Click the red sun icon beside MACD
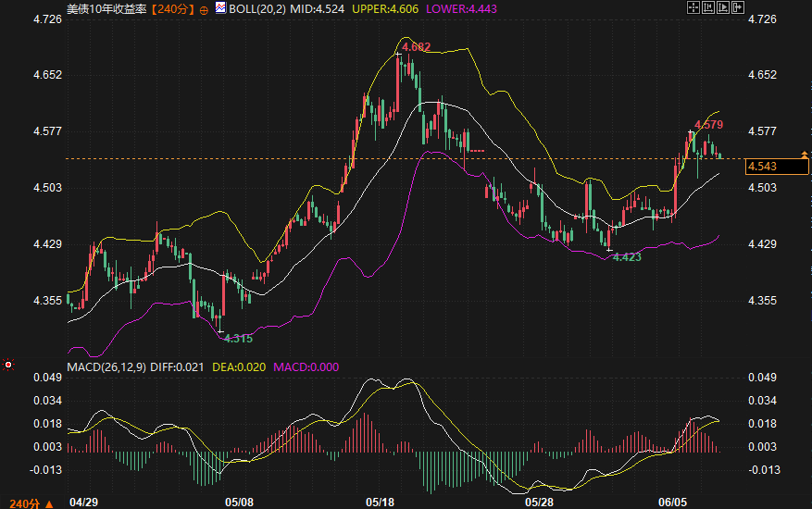This screenshot has height=509, width=812. click(x=8, y=365)
